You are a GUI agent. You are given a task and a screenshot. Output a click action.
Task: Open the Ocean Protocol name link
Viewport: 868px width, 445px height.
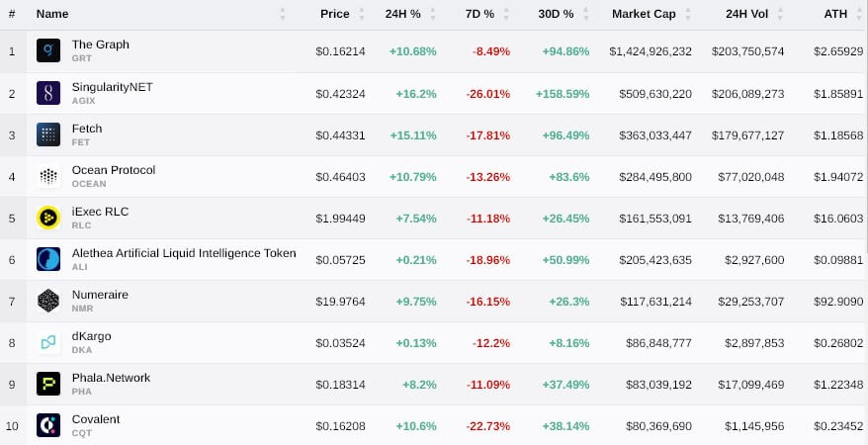click(x=114, y=170)
